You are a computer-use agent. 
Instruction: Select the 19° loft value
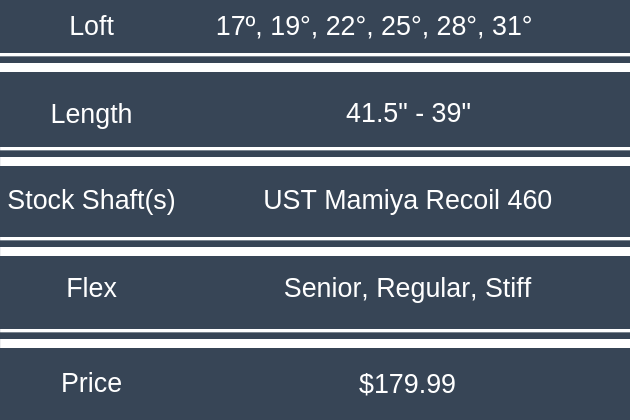tap(291, 26)
